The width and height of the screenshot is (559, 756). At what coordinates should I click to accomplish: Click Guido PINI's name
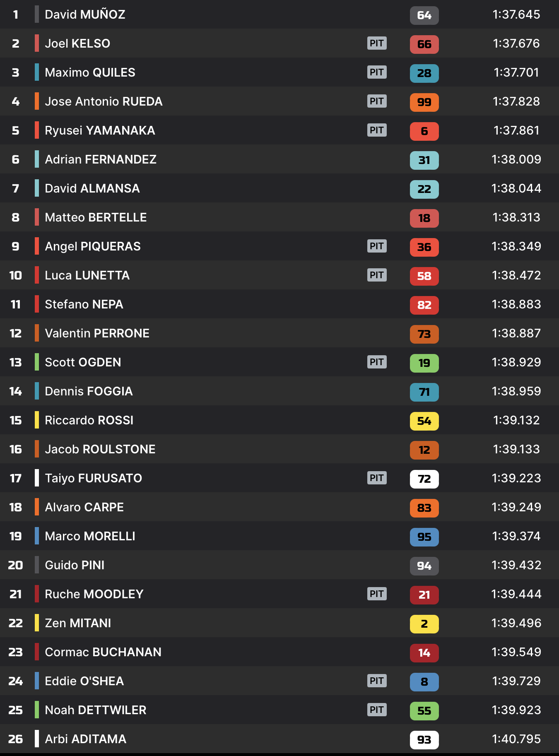click(x=75, y=565)
